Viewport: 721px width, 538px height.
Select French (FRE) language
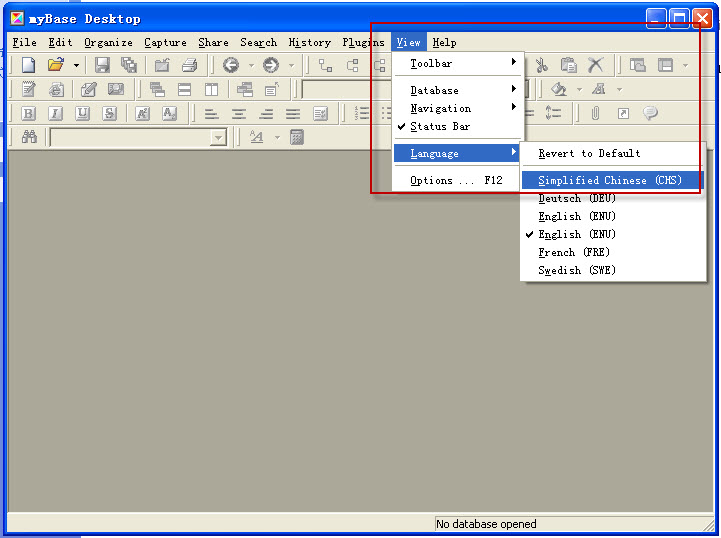click(613, 252)
